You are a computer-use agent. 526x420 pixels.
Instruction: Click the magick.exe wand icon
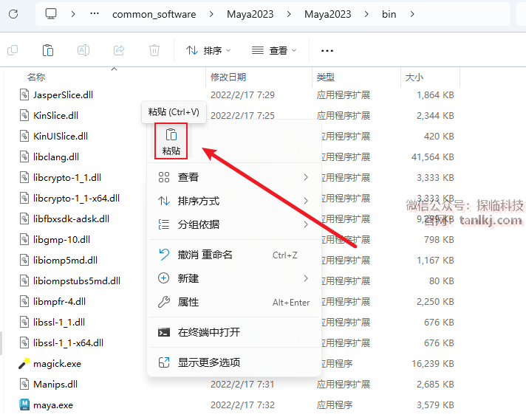(24, 363)
